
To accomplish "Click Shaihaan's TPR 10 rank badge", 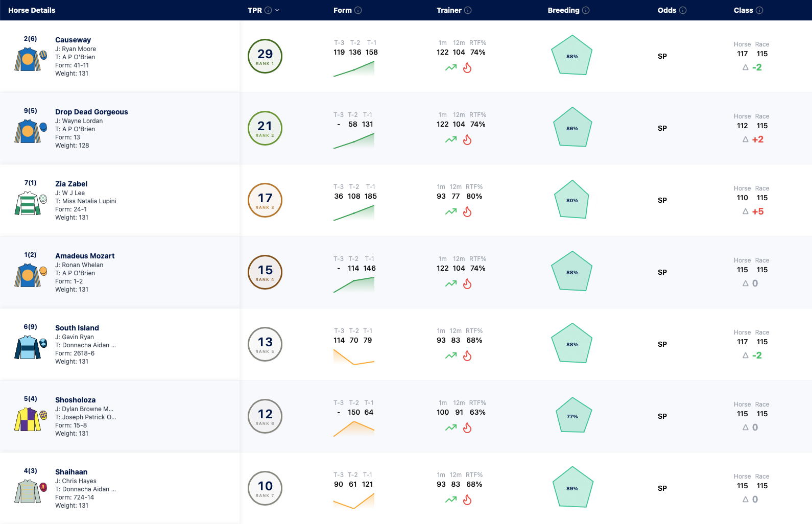I will [265, 488].
